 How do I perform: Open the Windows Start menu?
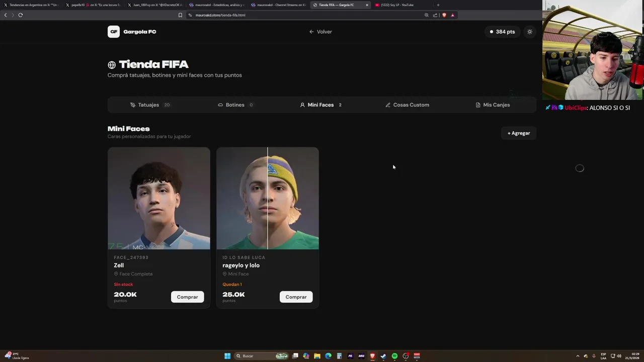pos(227,356)
